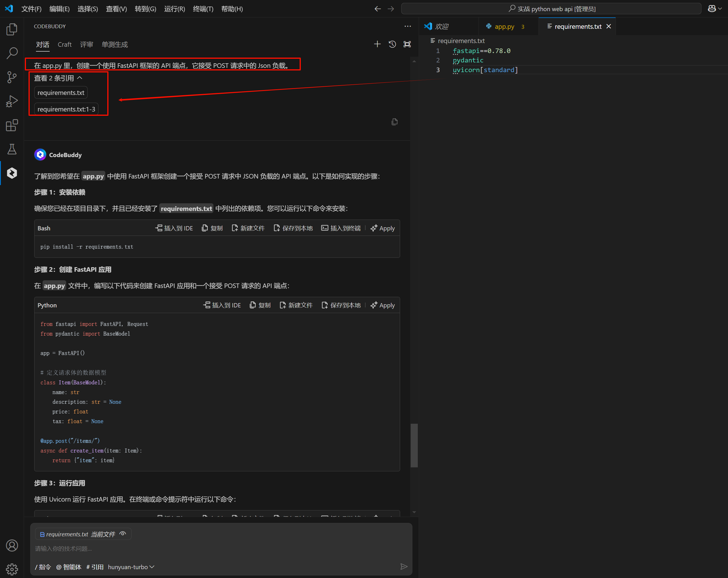Switch to the Craft tab
The width and height of the screenshot is (728, 578).
64,44
